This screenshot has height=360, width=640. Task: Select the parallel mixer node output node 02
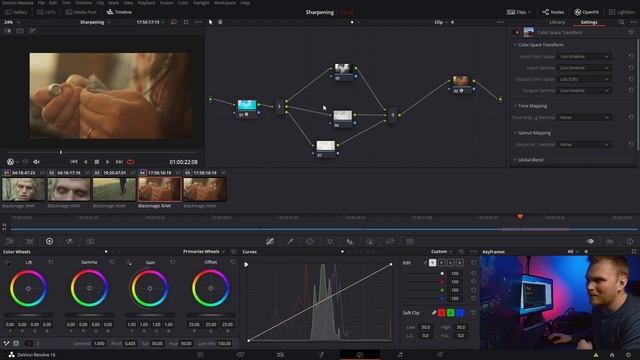(x=461, y=84)
